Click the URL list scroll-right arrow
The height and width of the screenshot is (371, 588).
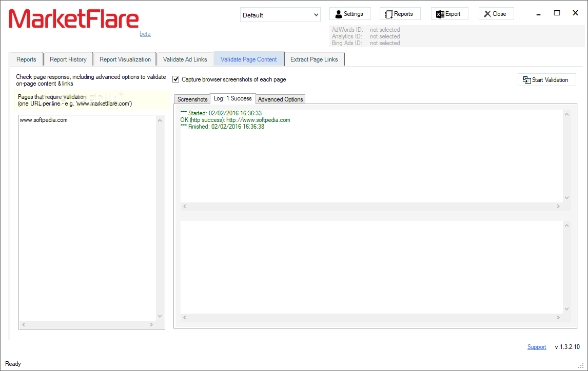[151, 324]
